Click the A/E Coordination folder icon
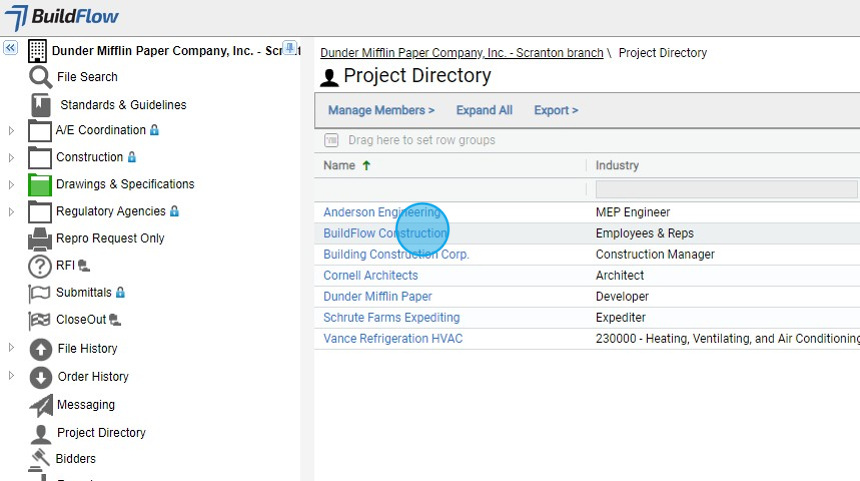The height and width of the screenshot is (481, 860). 39,131
